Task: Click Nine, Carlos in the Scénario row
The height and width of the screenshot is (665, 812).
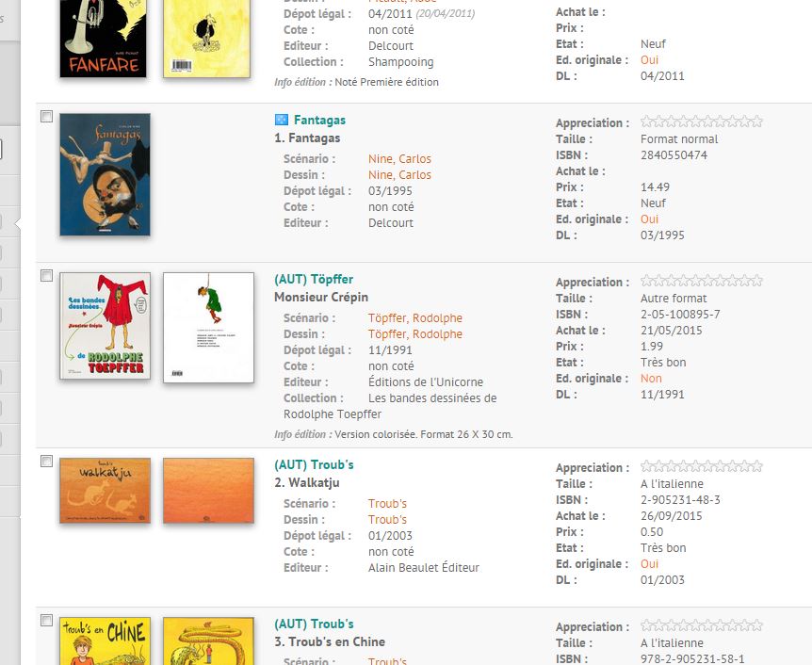Action: 399,158
